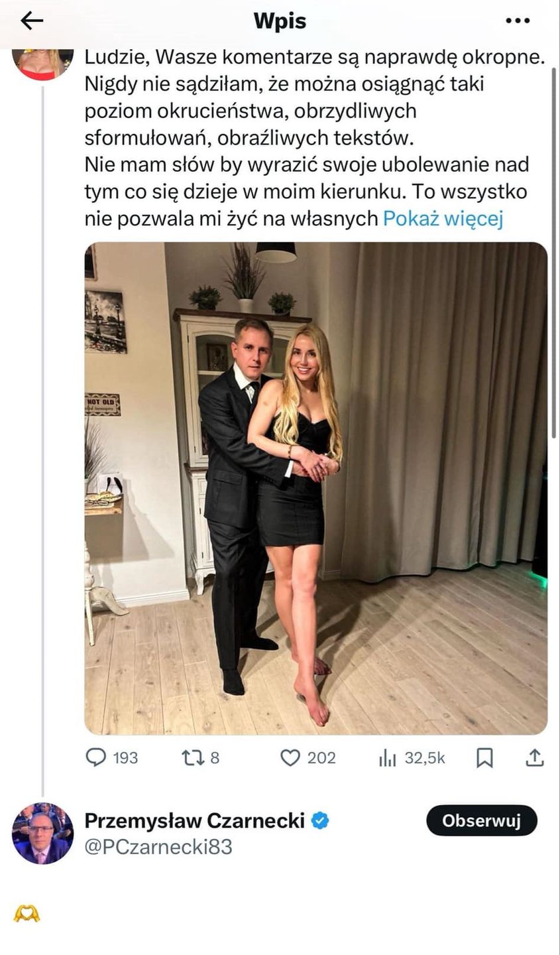The height and width of the screenshot is (955, 560).
Task: Like the post with the heart icon
Action: pos(290,757)
